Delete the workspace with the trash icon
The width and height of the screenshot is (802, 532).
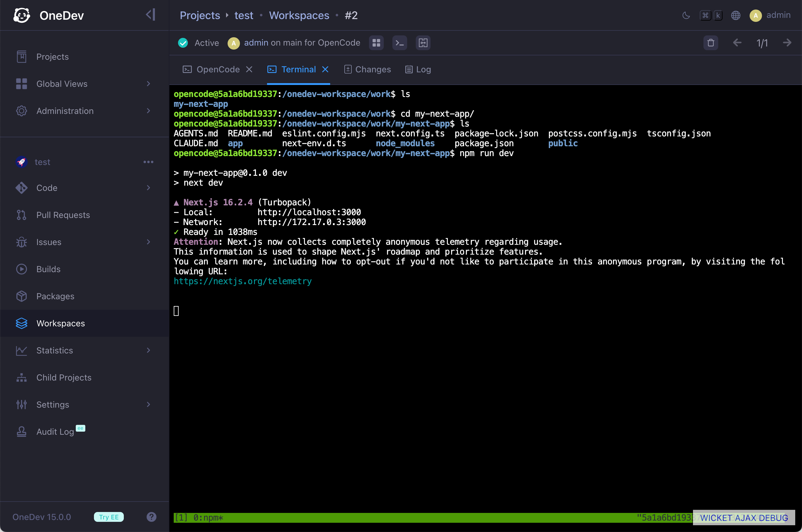[x=711, y=43]
